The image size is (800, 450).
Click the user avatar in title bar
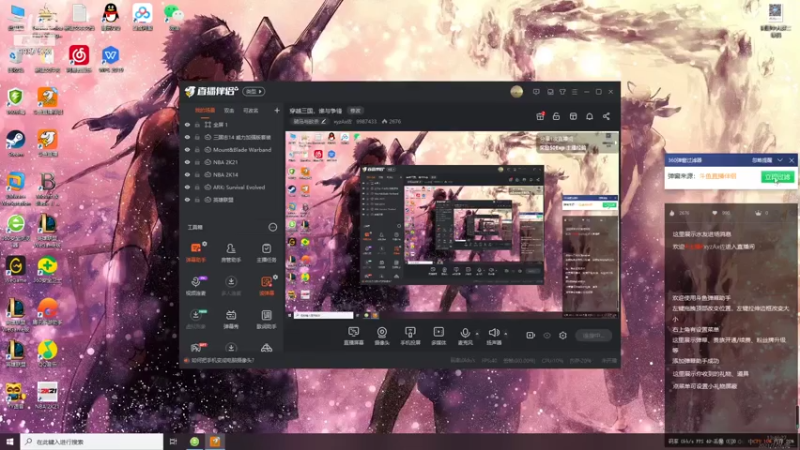(516, 92)
